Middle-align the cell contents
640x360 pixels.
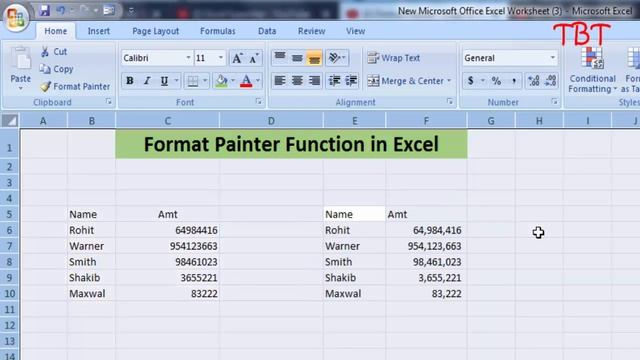click(x=297, y=58)
